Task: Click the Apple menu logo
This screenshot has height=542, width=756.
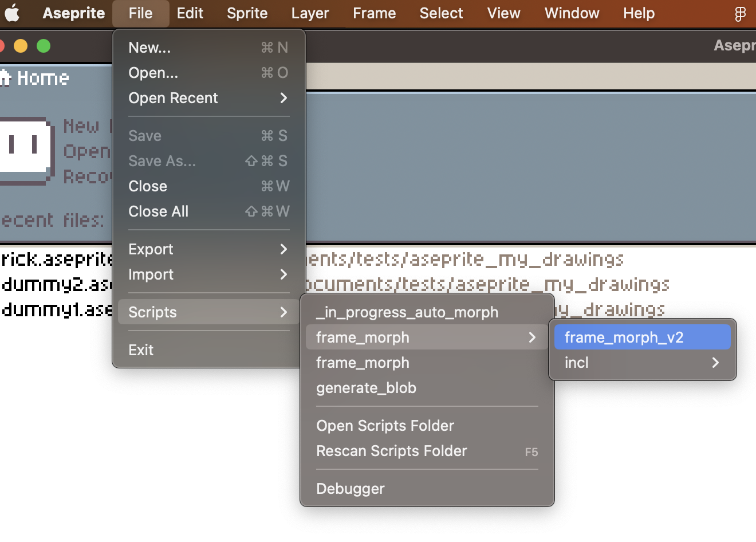Action: click(13, 13)
